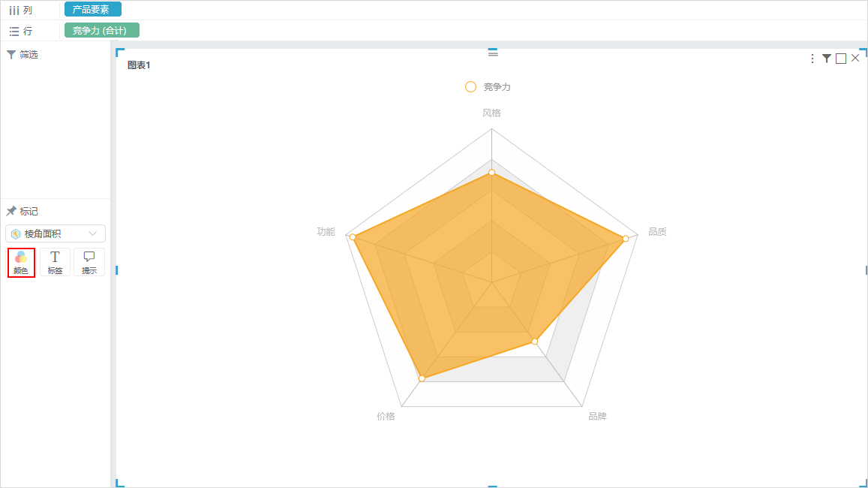Click the 竞争力 (合计) row field pill
868x488 pixels.
[x=102, y=31]
